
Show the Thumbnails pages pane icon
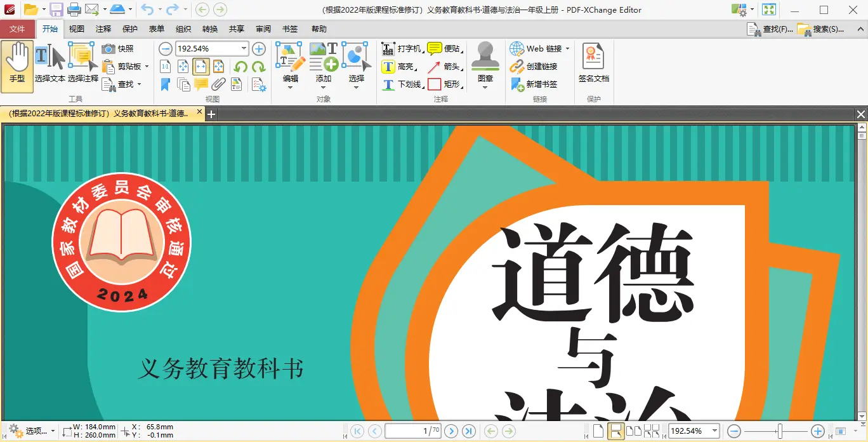183,84
